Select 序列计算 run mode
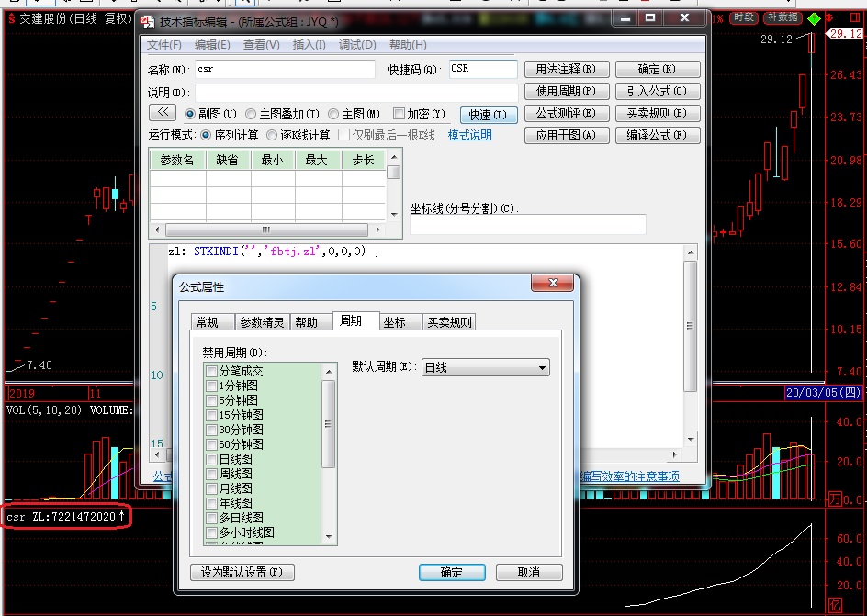Image resolution: width=867 pixels, height=616 pixels. point(206,135)
